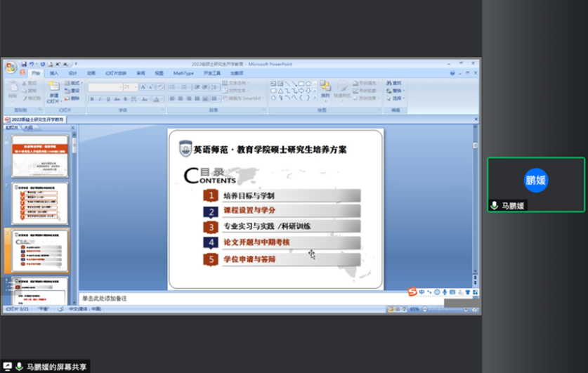The width and height of the screenshot is (588, 373).
Task: Toggle Italic formatting in the font group
Action: coord(100,99)
